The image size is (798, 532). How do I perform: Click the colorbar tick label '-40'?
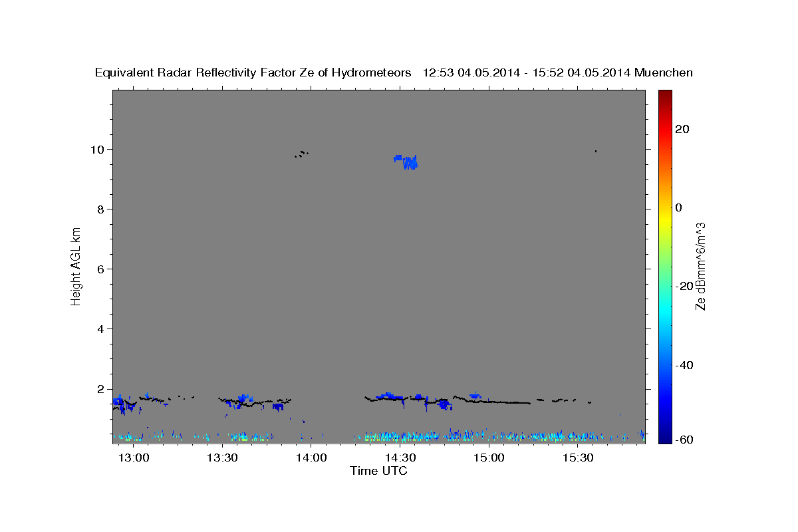point(684,365)
